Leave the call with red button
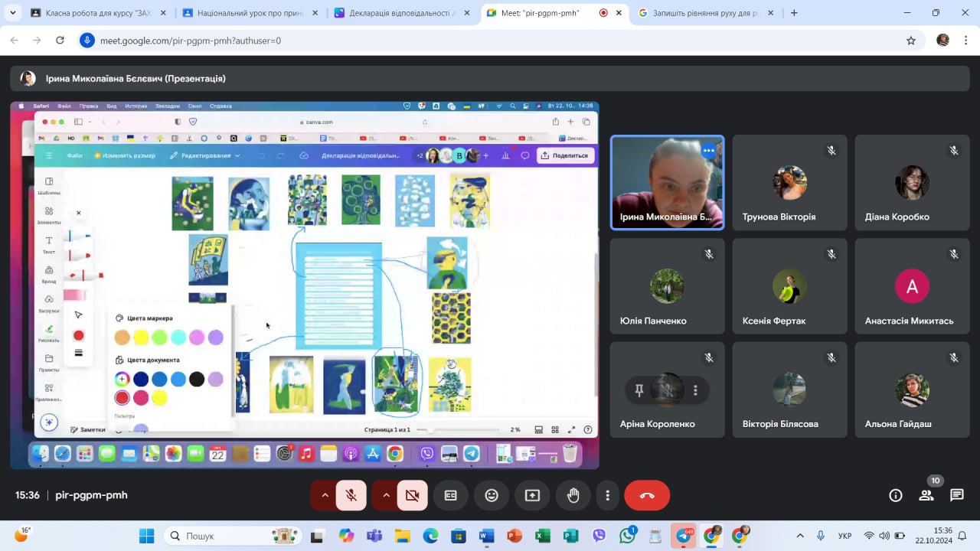980x551 pixels. tap(647, 496)
